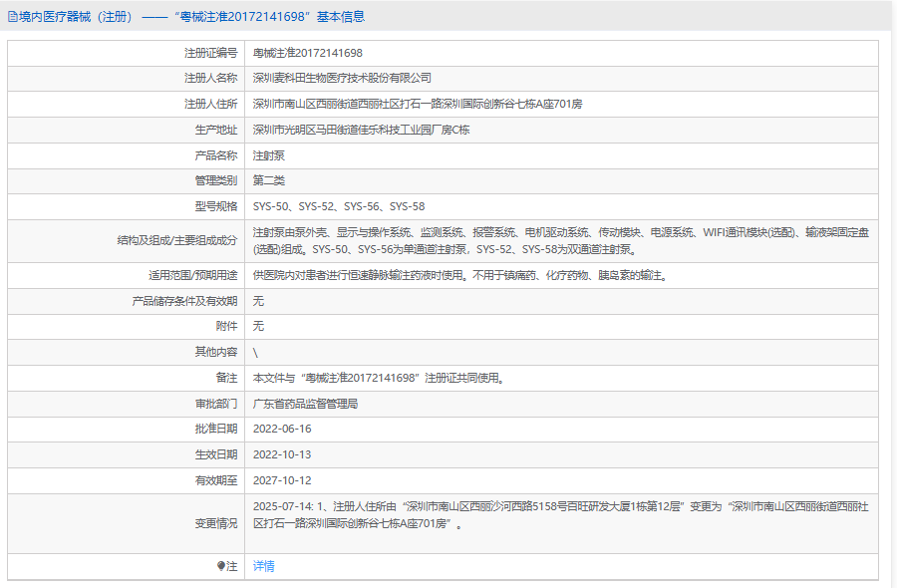The width and height of the screenshot is (897, 588).
Task: Click the bulb icon next to 注 label
Action: (x=221, y=566)
